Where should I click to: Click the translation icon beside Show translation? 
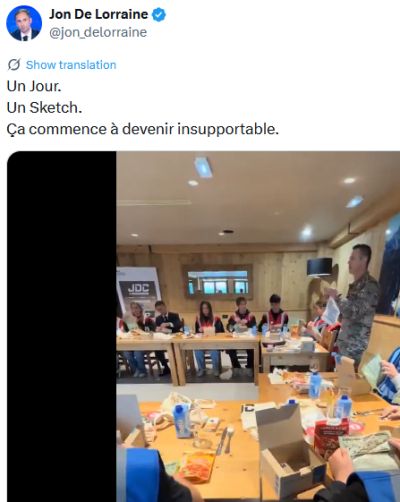(x=14, y=65)
